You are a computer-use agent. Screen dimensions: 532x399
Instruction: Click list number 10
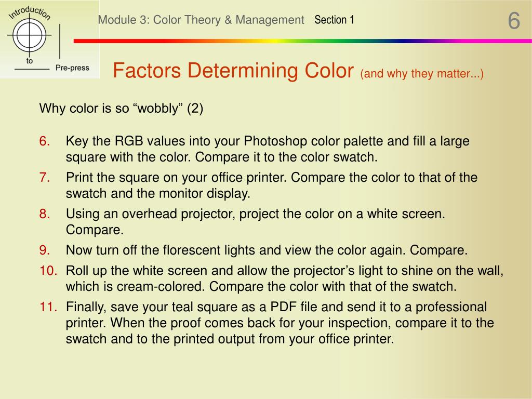pos(48,271)
